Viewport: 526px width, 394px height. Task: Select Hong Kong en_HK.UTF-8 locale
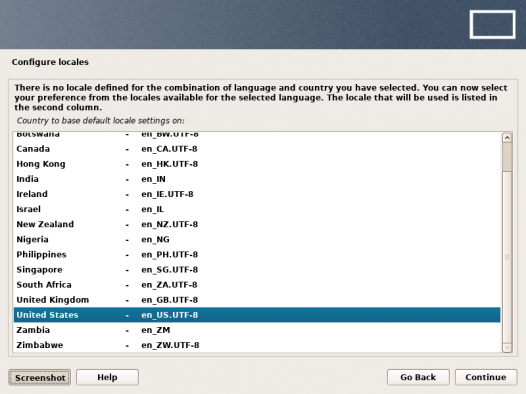point(257,164)
